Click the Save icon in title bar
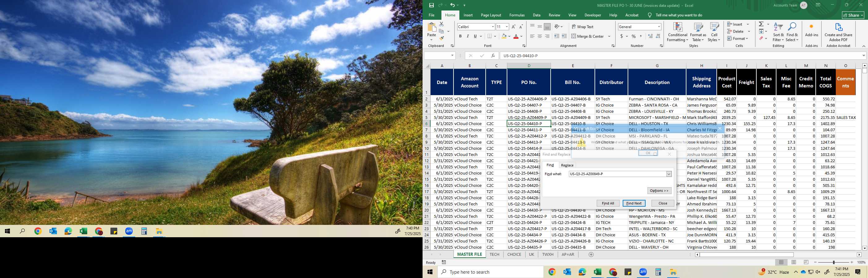The height and width of the screenshot is (278, 868). pos(431,5)
